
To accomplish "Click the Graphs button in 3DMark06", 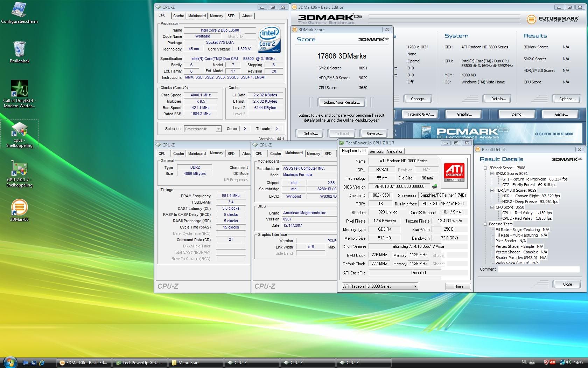I will (x=464, y=114).
